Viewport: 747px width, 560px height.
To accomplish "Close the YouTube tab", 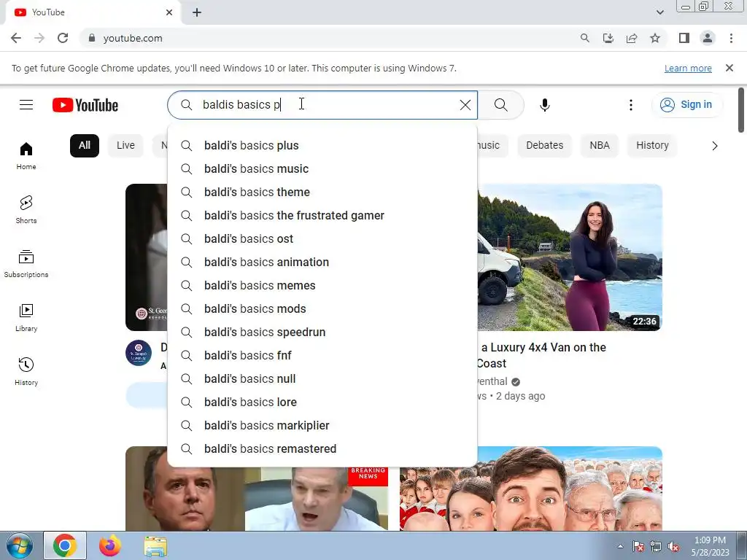I will 169,12.
